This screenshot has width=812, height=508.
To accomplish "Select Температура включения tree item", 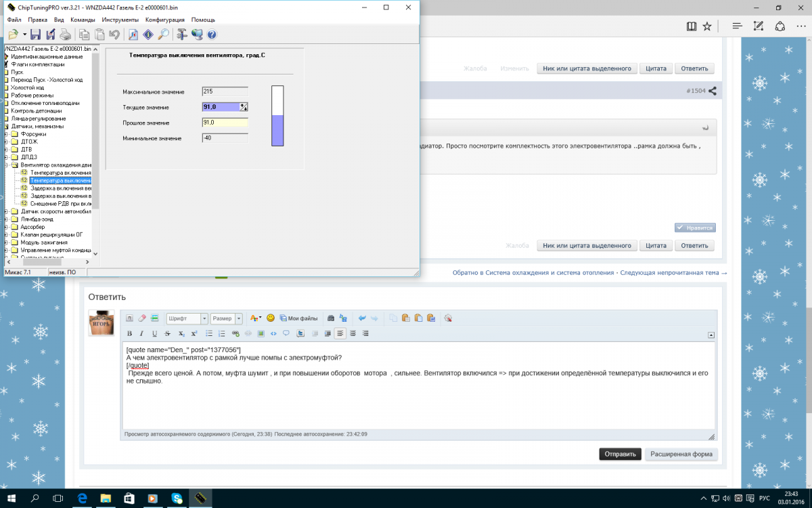I will click(60, 173).
